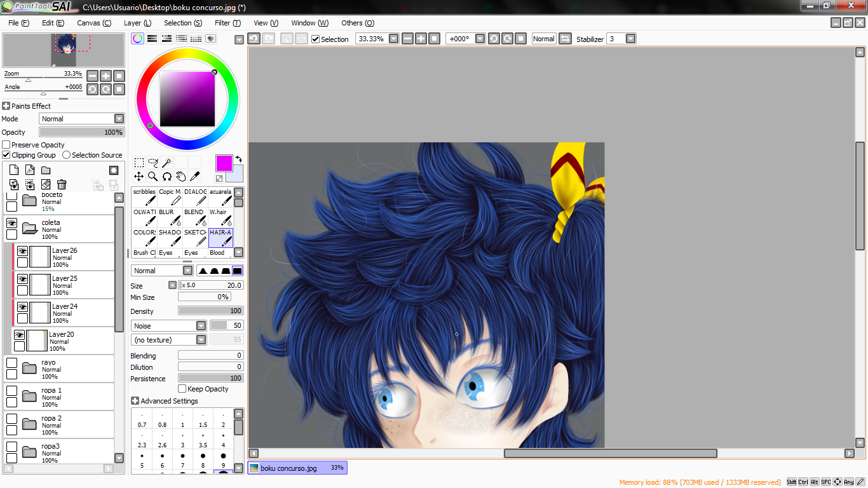The image size is (868, 488).
Task: Open the zoom percentage dropdown
Action: tap(394, 39)
